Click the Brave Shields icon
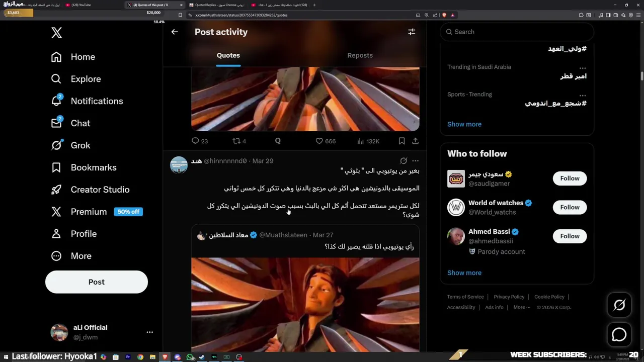644x362 pixels. click(x=444, y=15)
